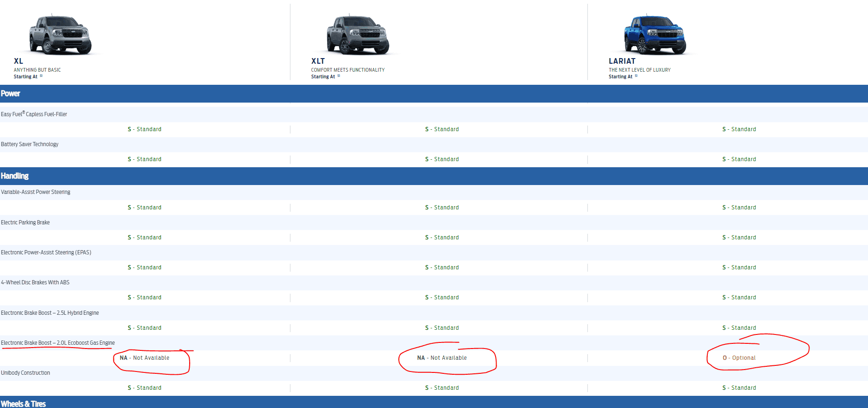Click the gray XLT truck image

[x=358, y=34]
